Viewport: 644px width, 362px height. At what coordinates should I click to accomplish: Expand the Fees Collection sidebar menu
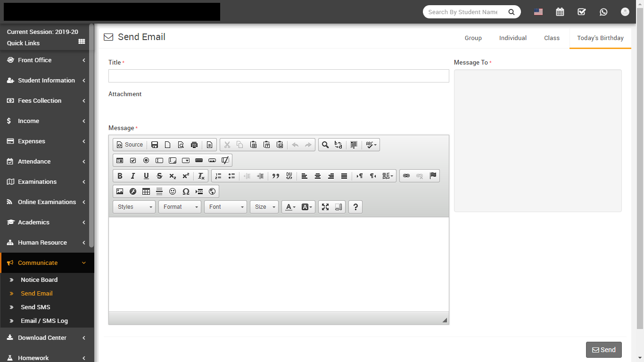tap(47, 100)
